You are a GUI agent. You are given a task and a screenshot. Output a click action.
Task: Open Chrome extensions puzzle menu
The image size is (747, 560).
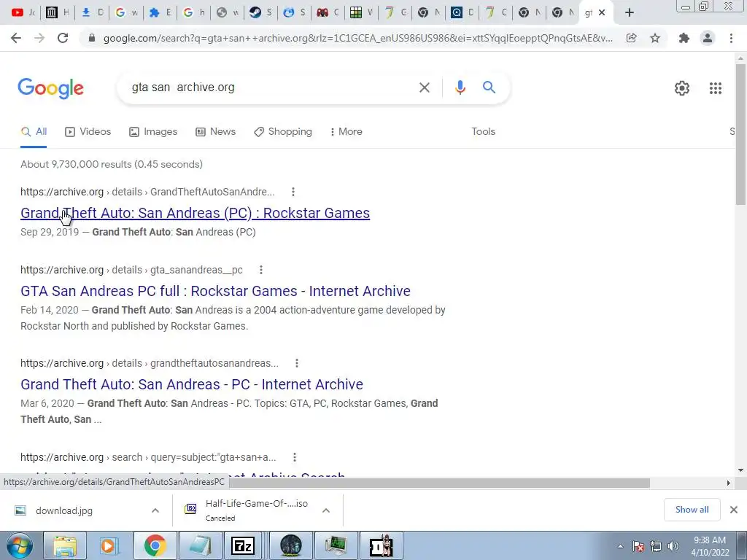pyautogui.click(x=684, y=38)
